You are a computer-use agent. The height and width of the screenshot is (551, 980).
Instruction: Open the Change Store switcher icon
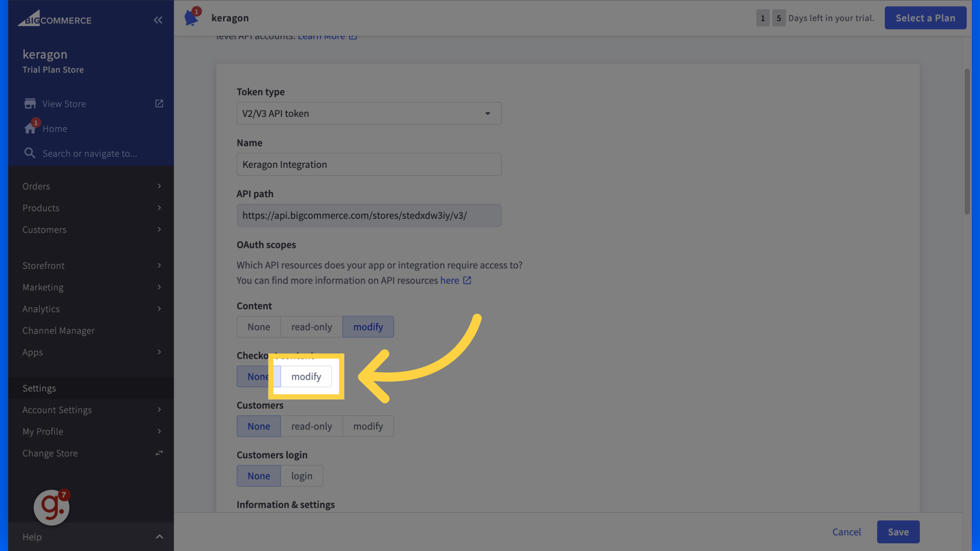[x=159, y=453]
